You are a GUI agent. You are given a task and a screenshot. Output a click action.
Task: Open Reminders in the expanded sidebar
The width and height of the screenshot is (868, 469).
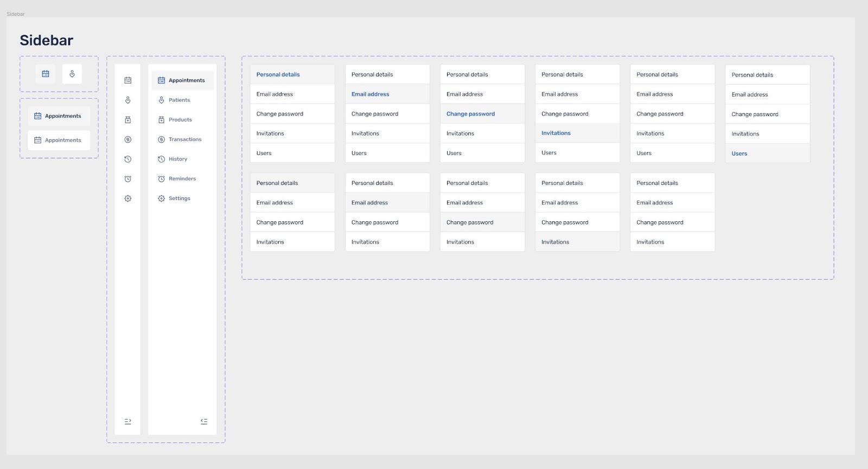click(182, 178)
